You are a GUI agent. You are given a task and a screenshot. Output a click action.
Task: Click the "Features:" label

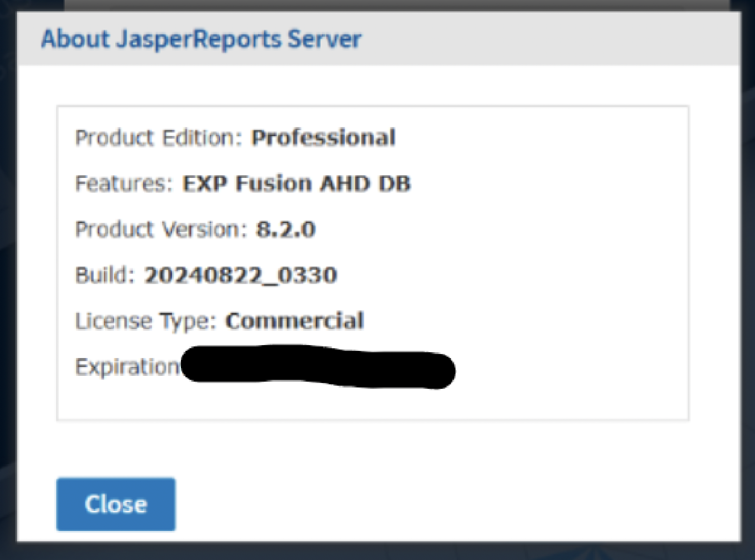(124, 184)
